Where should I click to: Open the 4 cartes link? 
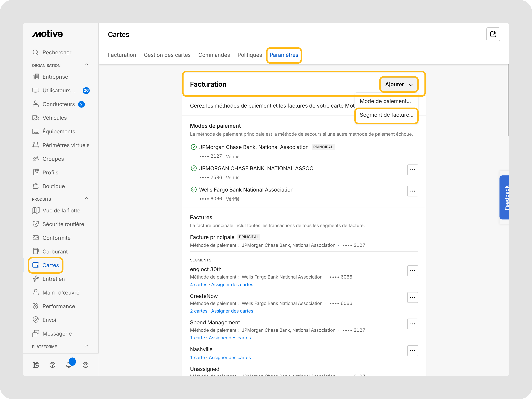coord(199,284)
